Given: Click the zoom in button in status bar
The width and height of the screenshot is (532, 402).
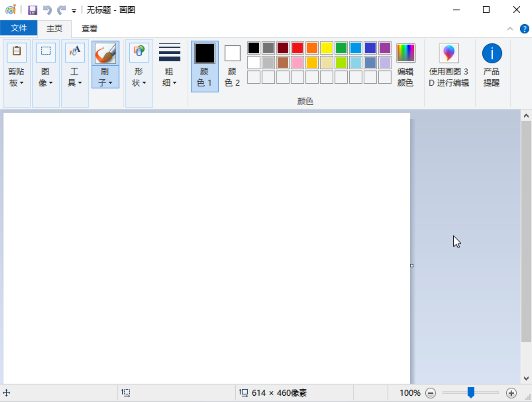Looking at the screenshot, I should click(511, 393).
